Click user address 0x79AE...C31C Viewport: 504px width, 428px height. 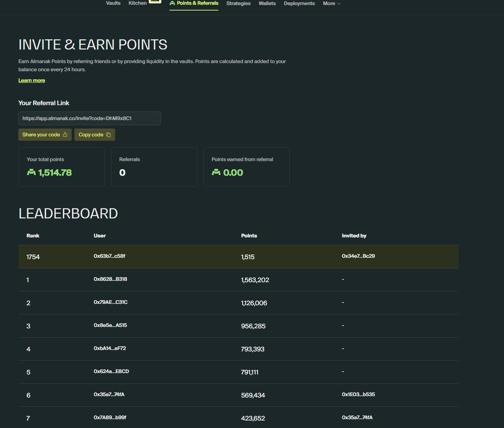point(110,302)
